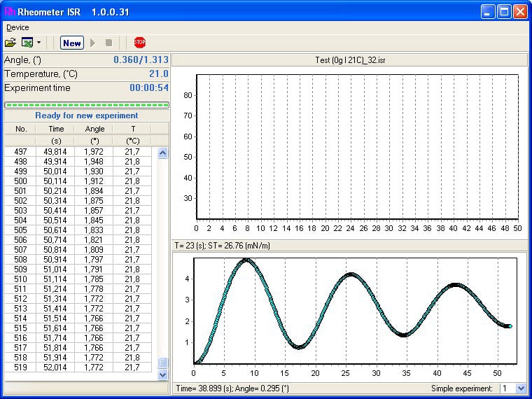Click the export to spreadsheet icon
Screen dimensions: 532x399
pyautogui.click(x=27, y=43)
